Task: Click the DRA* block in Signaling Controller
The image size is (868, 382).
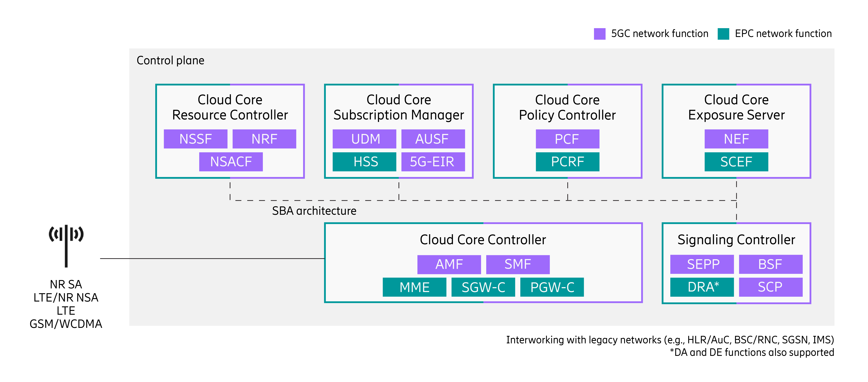Action: tap(702, 287)
